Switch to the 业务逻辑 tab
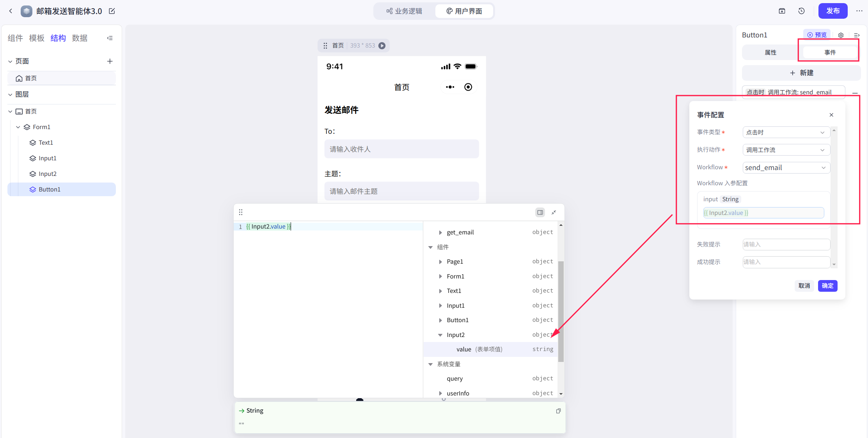Image resolution: width=868 pixels, height=438 pixels. [404, 11]
